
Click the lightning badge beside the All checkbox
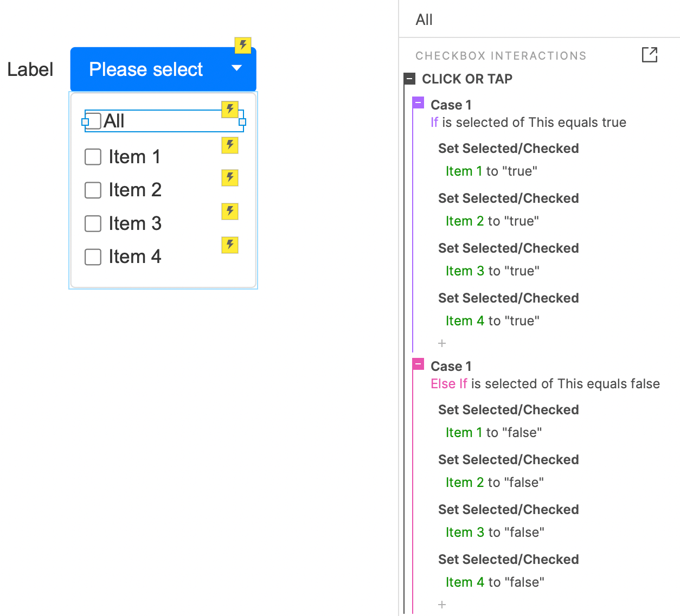point(230,110)
